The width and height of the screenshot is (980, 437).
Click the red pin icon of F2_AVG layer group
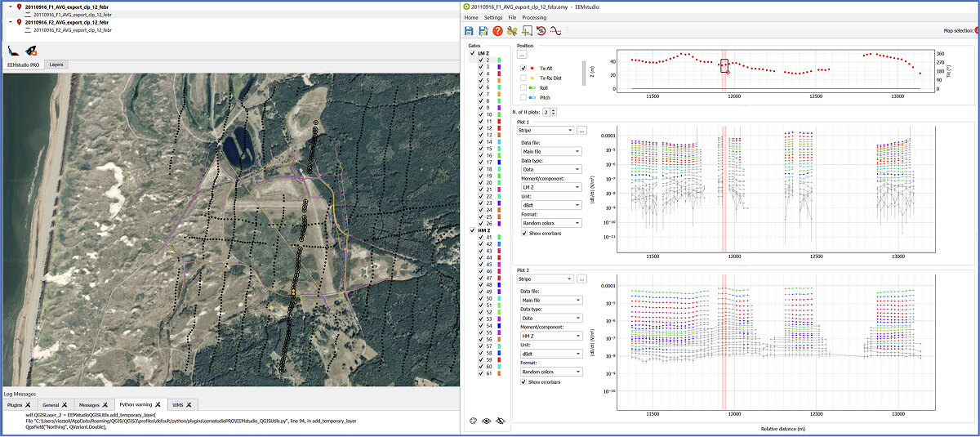pyautogui.click(x=20, y=22)
